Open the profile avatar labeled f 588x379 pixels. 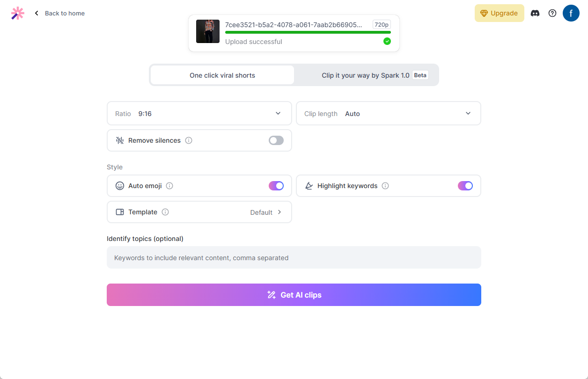(x=571, y=13)
